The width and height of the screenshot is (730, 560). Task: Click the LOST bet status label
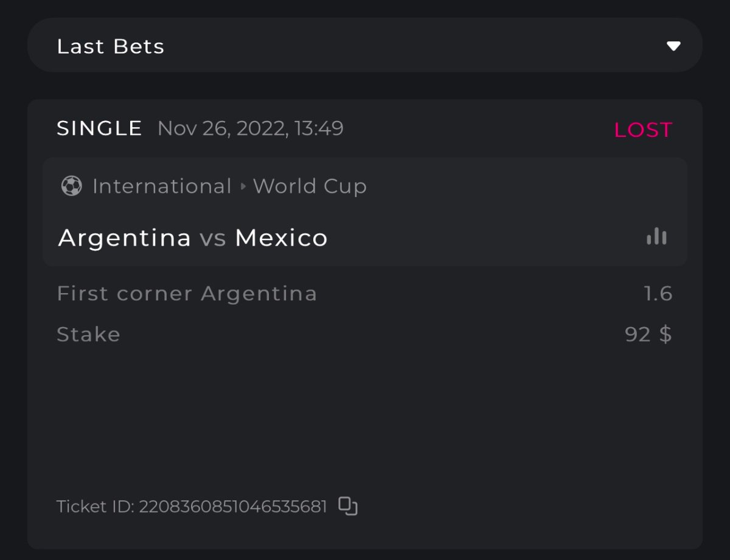pyautogui.click(x=643, y=130)
